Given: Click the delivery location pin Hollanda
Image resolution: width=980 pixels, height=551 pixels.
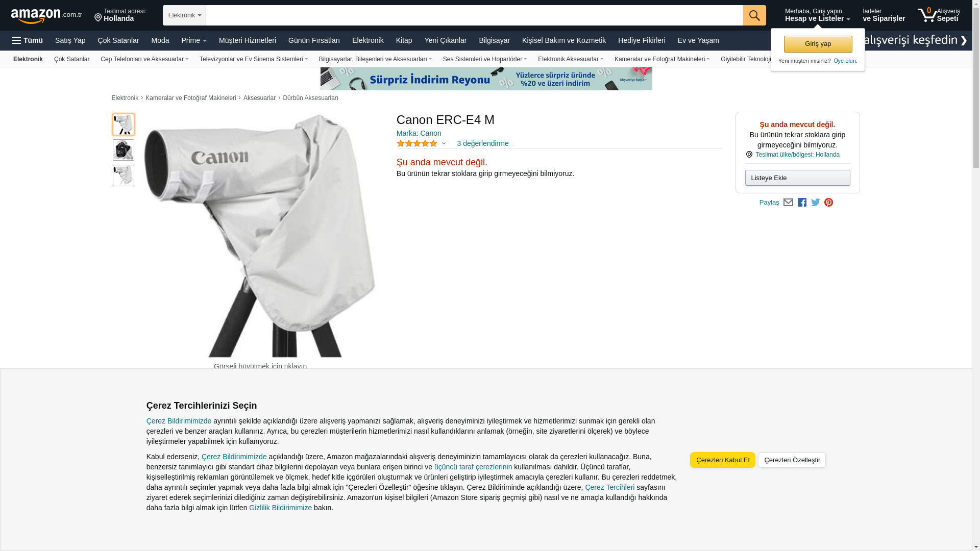Looking at the screenshot, I should 120,15.
